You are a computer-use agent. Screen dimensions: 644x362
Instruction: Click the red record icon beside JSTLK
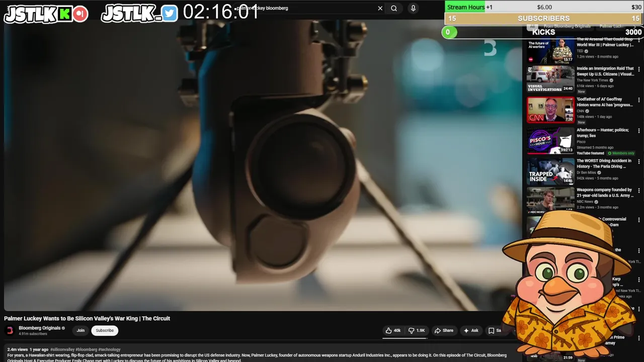[x=80, y=14]
